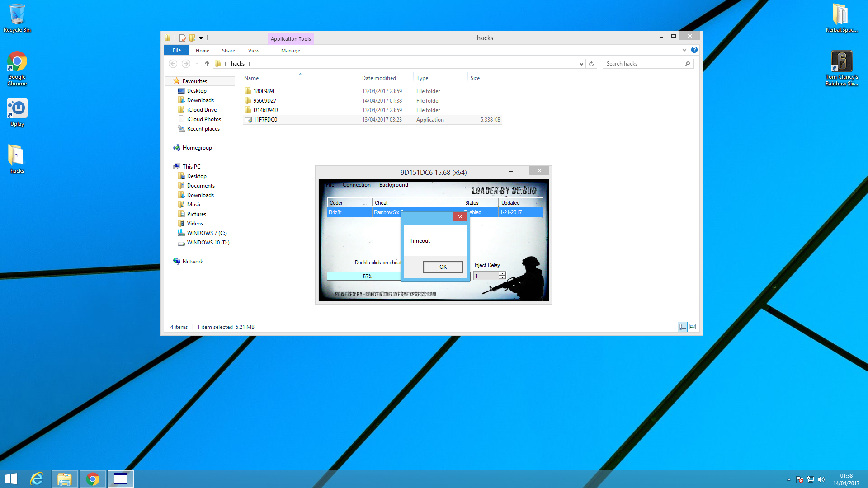Click the Up one level arrow

click(x=207, y=64)
